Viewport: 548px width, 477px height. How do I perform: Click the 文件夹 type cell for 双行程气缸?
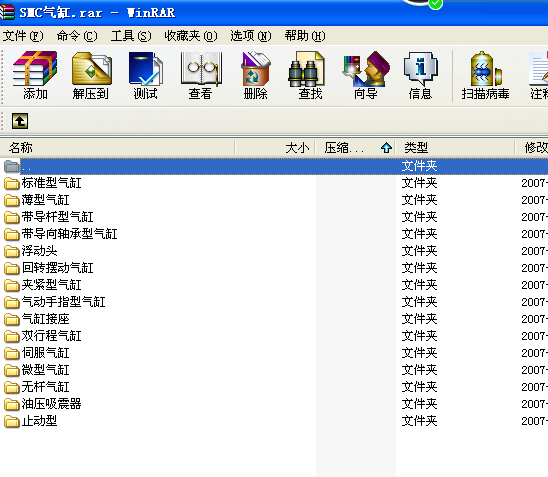click(419, 336)
